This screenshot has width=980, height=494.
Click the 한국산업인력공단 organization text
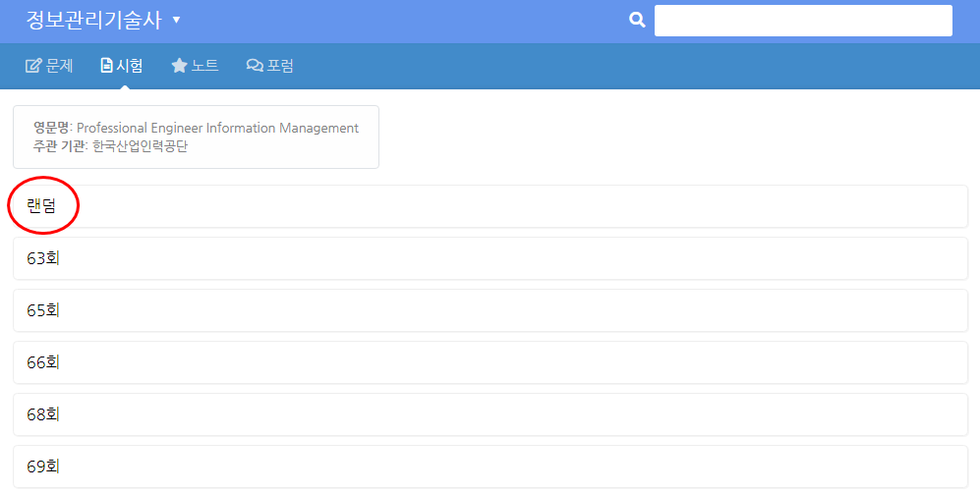140,146
